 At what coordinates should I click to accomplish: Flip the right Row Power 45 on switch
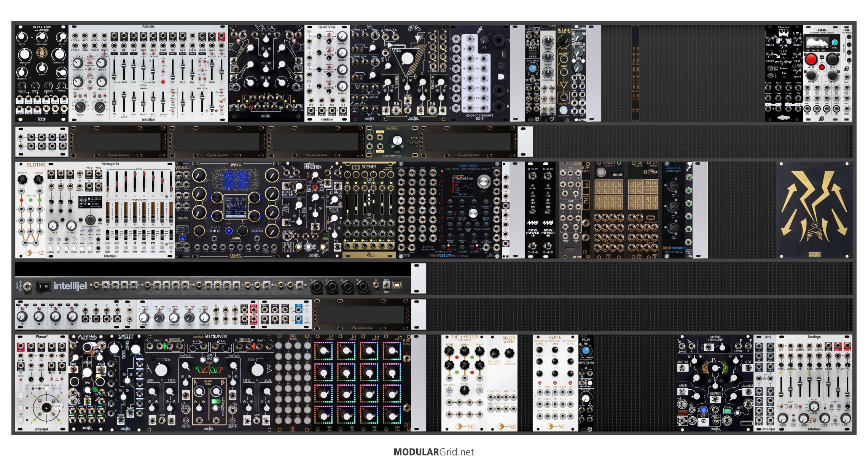pyautogui.click(x=548, y=212)
